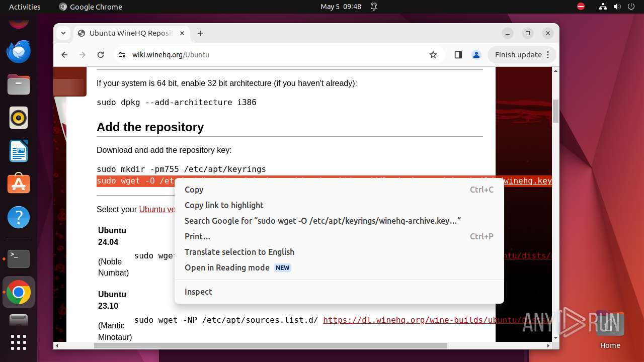The width and height of the screenshot is (644, 362).
Task: Open the winehq.key link in highlighted command
Action: click(527, 181)
